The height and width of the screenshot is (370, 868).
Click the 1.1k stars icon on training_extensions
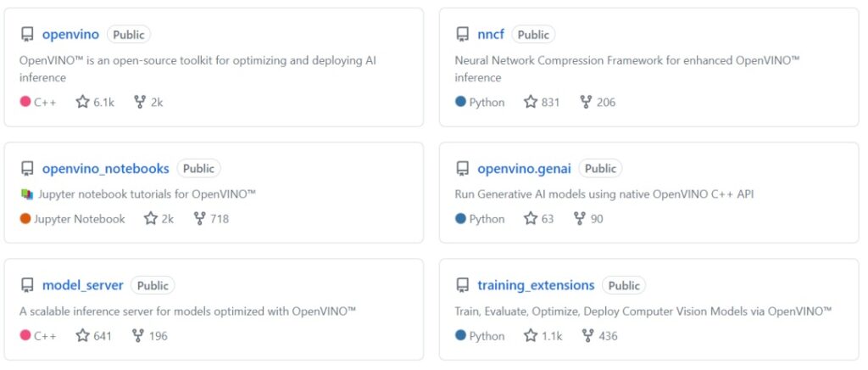pyautogui.click(x=531, y=336)
